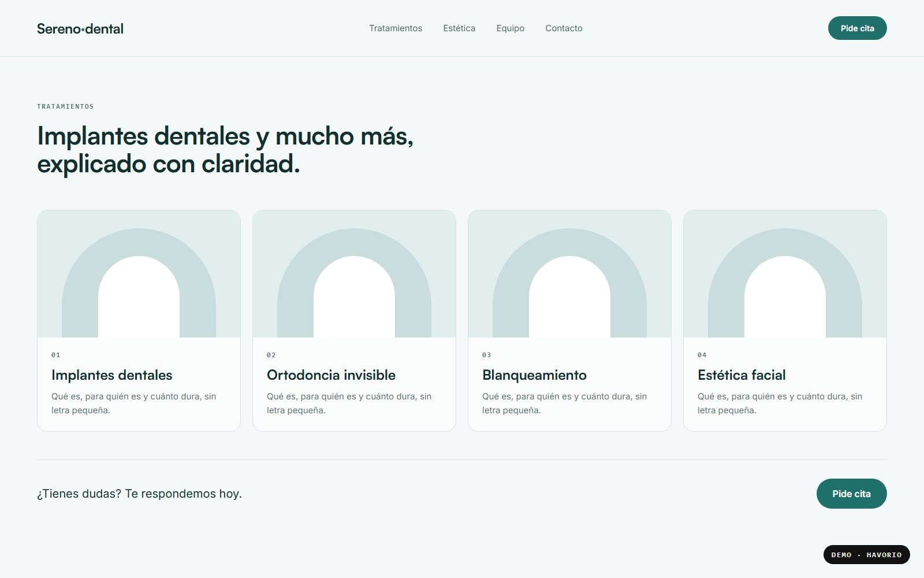This screenshot has height=578, width=924.
Task: Click the Ortodoncia invisible card title
Action: tap(331, 375)
